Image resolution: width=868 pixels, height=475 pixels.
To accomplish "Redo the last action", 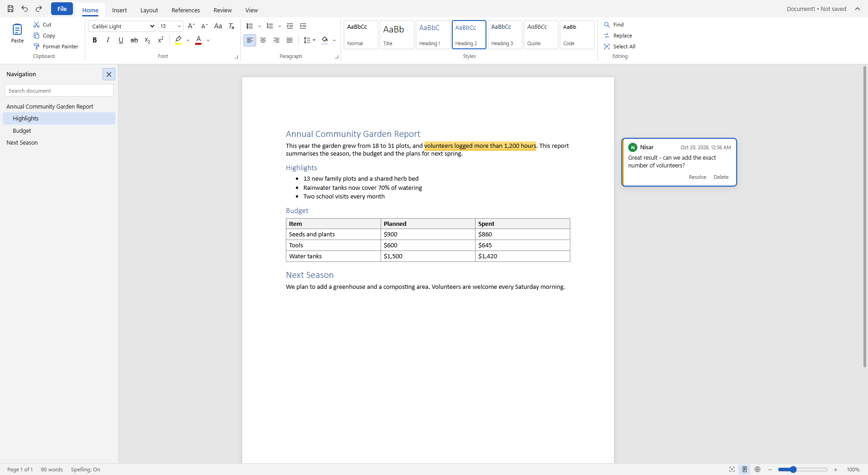I will point(39,9).
